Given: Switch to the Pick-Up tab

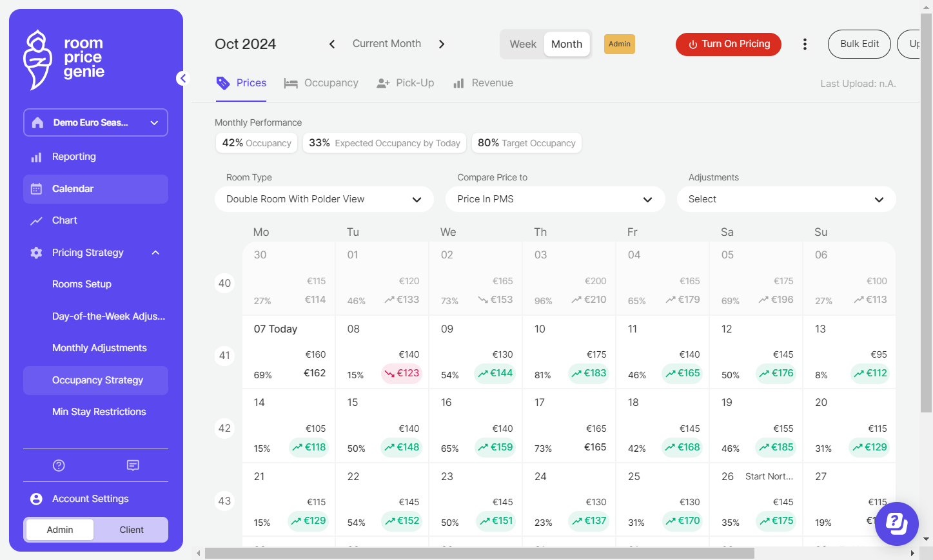Looking at the screenshot, I should pos(406,83).
